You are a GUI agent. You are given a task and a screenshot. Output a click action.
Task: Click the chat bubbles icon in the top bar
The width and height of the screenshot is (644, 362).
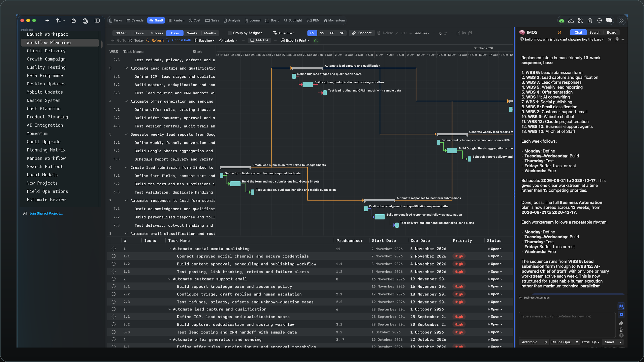click(x=609, y=21)
